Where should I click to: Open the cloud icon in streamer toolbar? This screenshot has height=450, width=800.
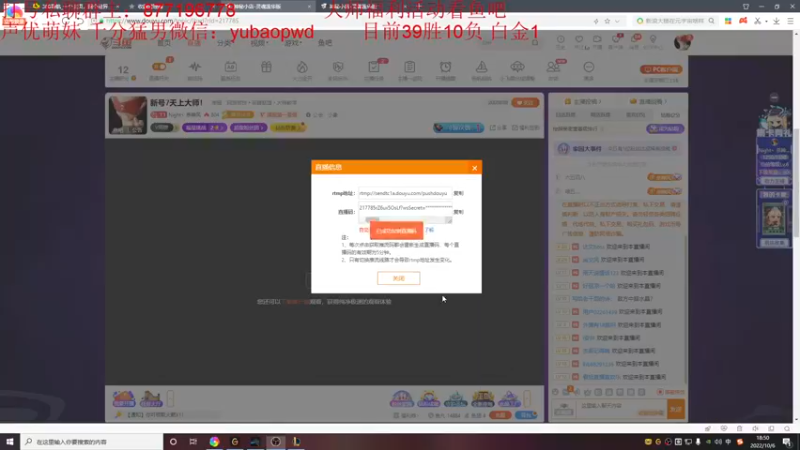pos(517,67)
